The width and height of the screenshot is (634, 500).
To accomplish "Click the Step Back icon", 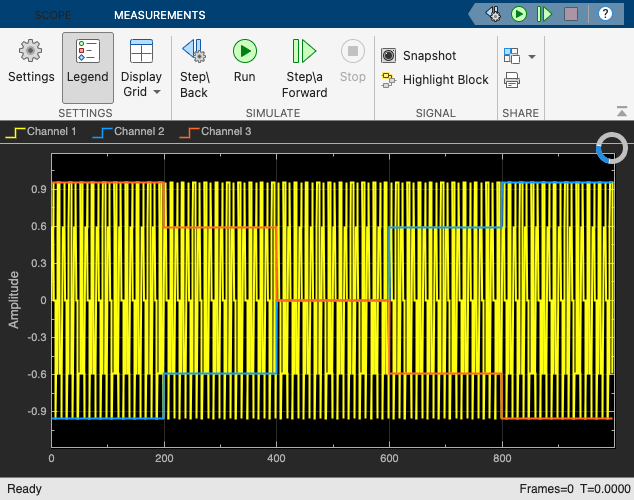I will point(193,51).
